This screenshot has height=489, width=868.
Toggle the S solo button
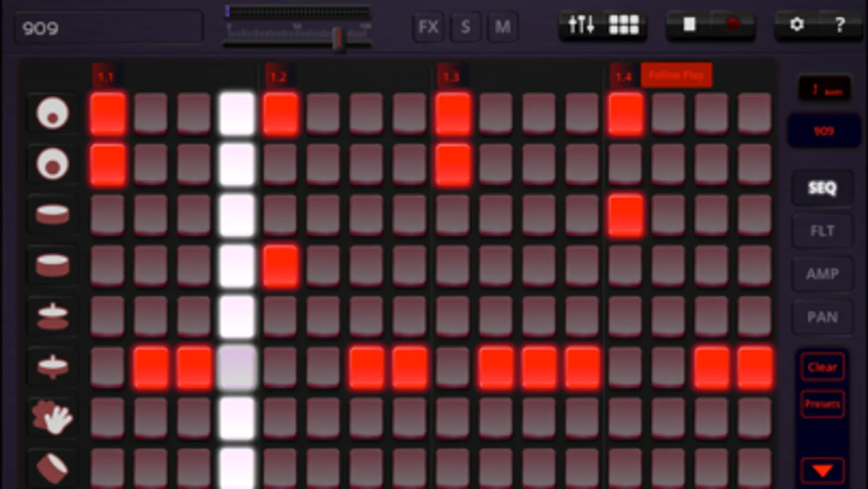[465, 27]
